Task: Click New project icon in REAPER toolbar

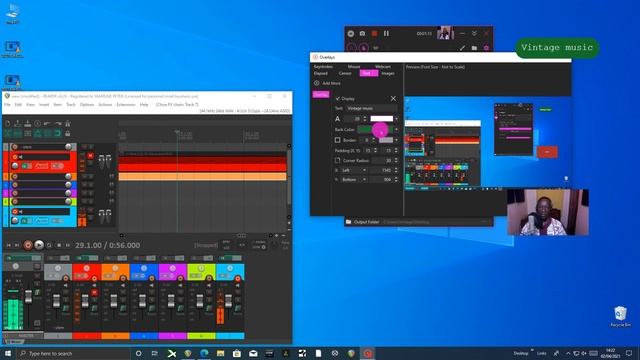Action: [8, 123]
